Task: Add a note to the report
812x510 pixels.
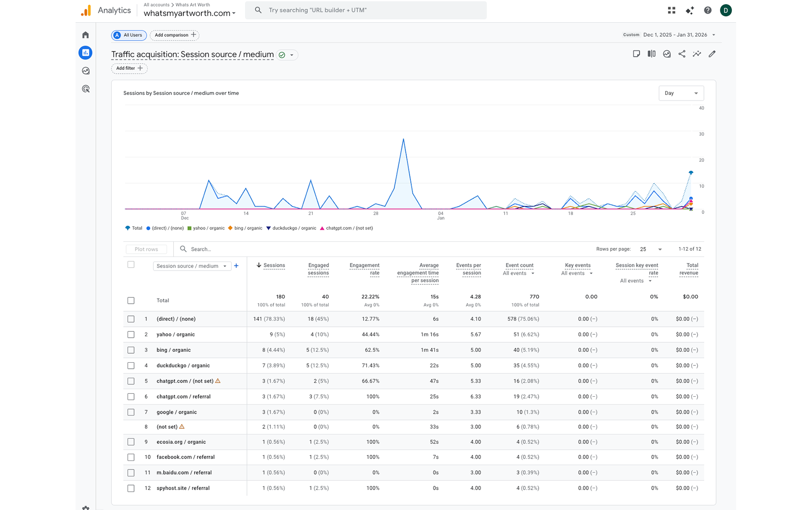Action: 636,54
